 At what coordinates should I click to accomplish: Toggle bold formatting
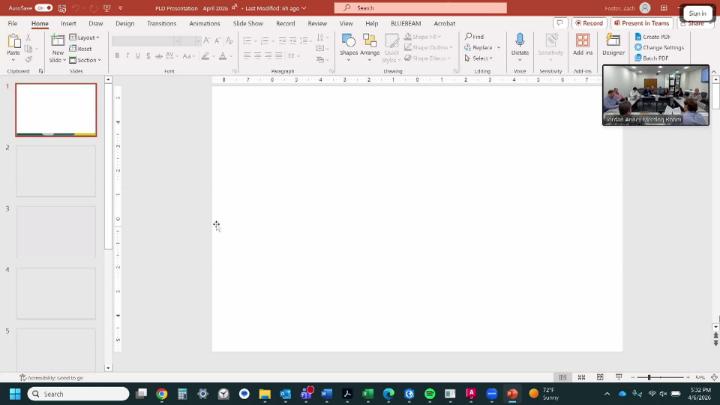[x=117, y=56]
